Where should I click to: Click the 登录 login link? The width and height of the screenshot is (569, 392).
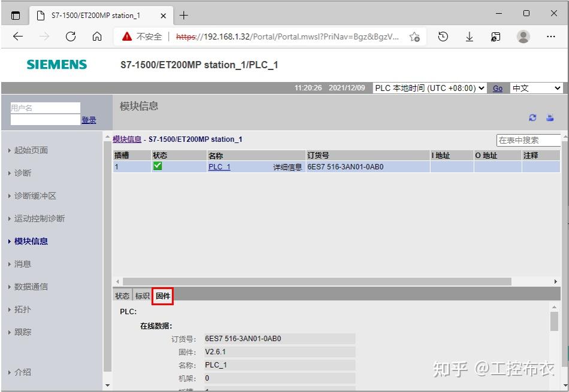point(89,119)
